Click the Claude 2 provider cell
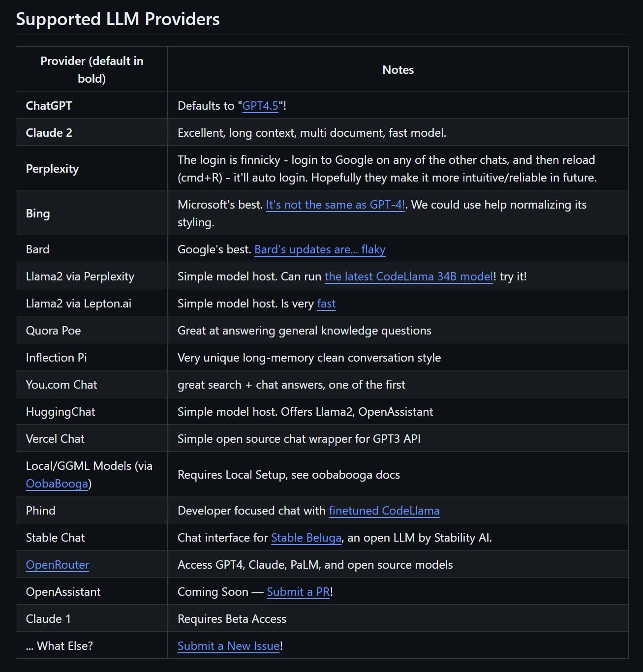643x672 pixels. (x=49, y=133)
